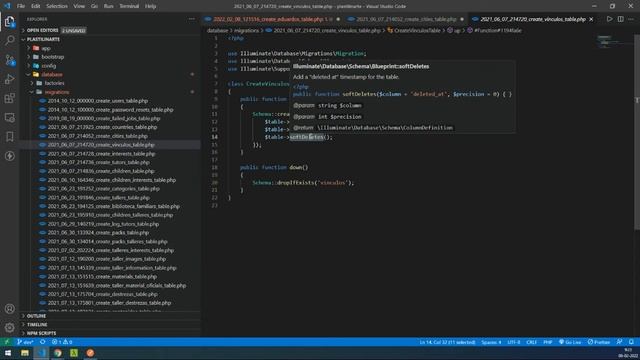Open the Manage gear icon
The width and height of the screenshot is (640, 360).
pos(9,327)
